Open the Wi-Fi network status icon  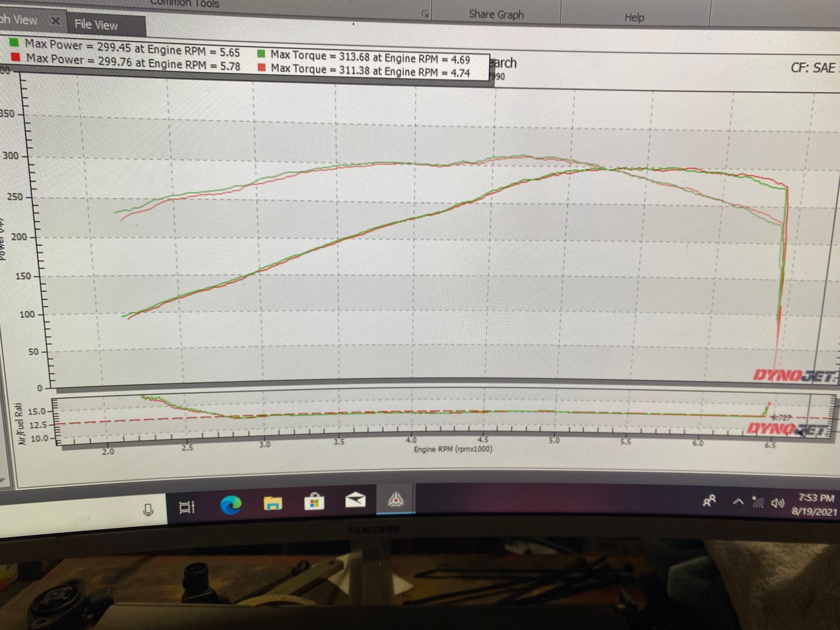click(758, 502)
